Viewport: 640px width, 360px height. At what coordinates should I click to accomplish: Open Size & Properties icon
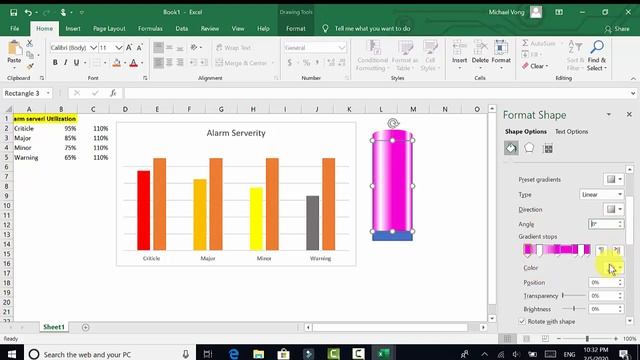(548, 148)
